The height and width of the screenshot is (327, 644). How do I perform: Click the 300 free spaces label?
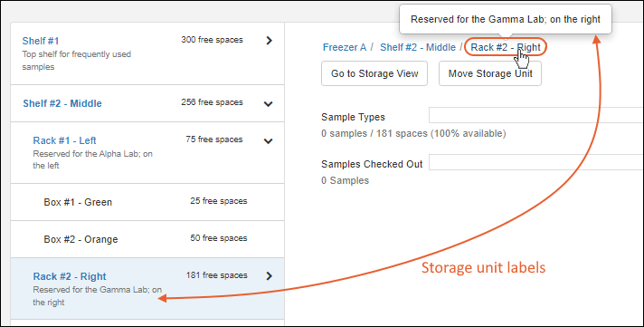click(x=212, y=40)
